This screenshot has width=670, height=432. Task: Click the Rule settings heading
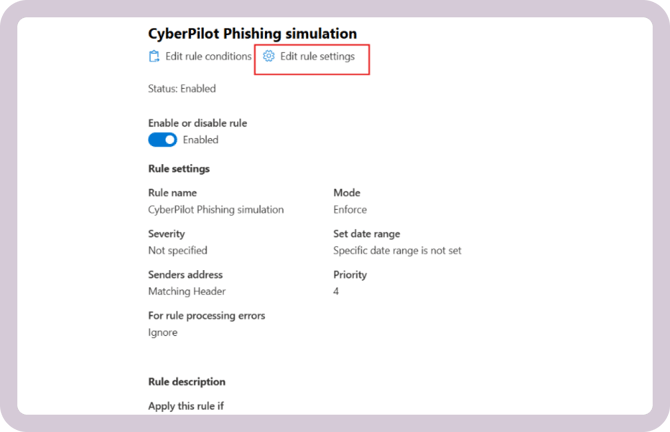click(x=178, y=169)
